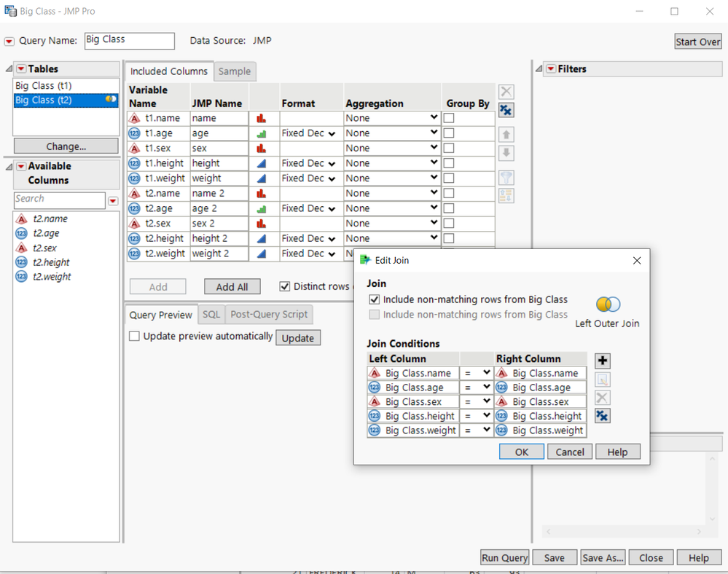
Task: Open operator dropdown for Big Class.weight join condition
Action: coord(477,430)
